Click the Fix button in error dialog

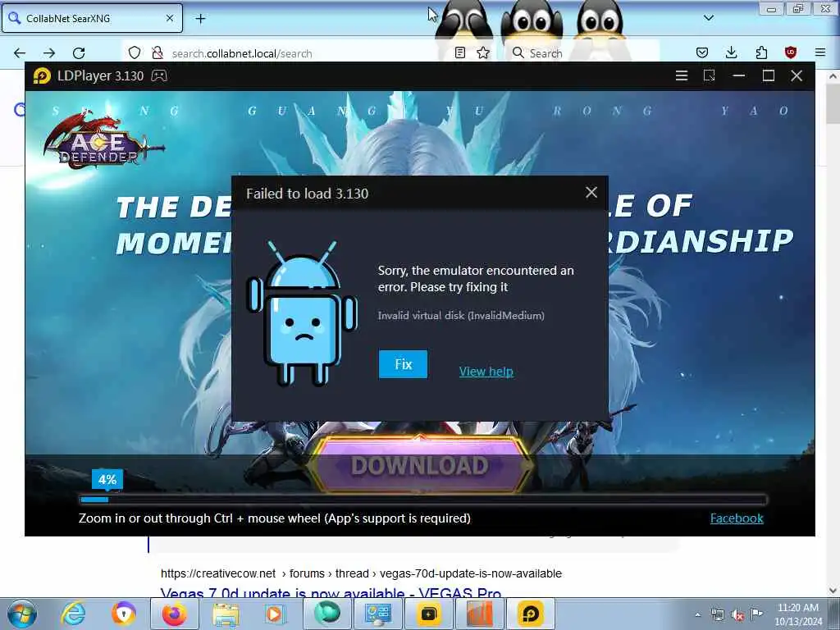403,364
